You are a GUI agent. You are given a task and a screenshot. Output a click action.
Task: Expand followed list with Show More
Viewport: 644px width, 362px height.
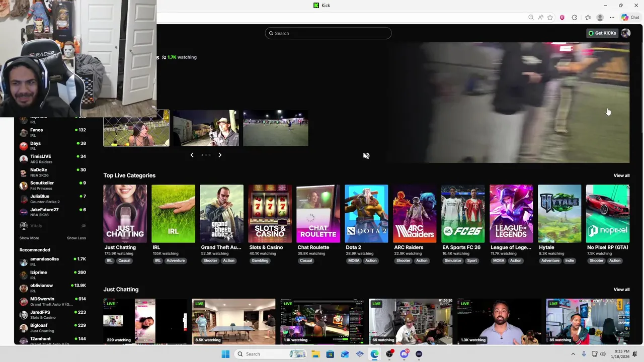pos(29,238)
